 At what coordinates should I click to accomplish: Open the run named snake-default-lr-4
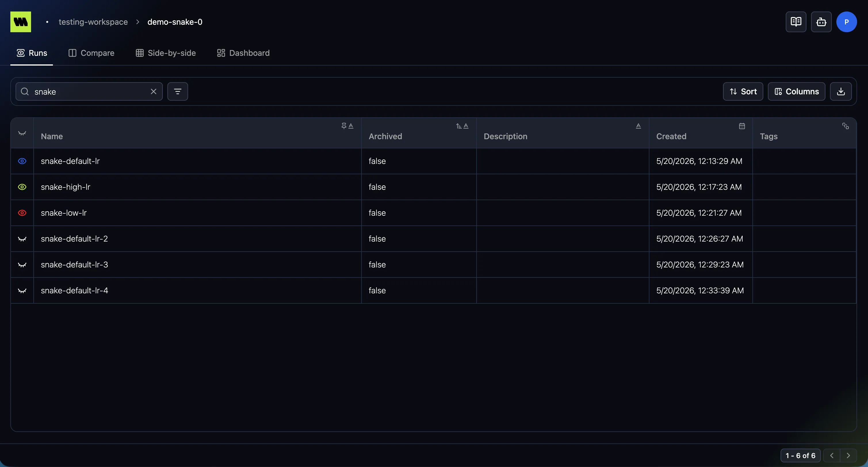(74, 290)
